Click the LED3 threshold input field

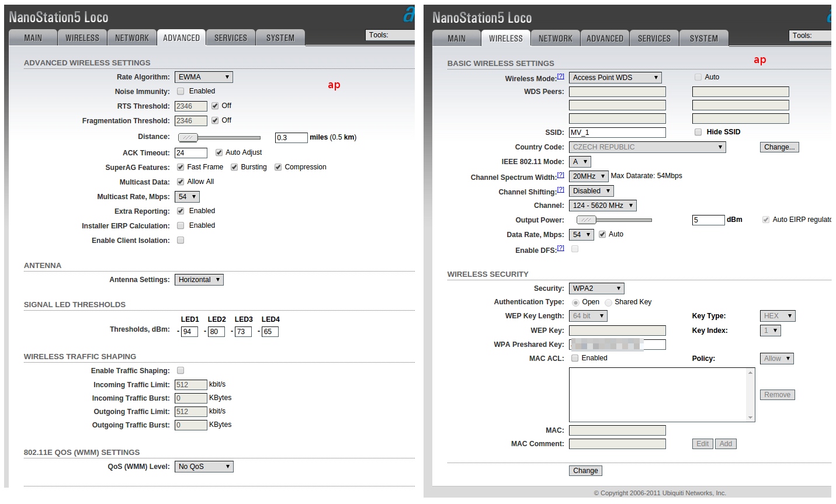(x=243, y=332)
